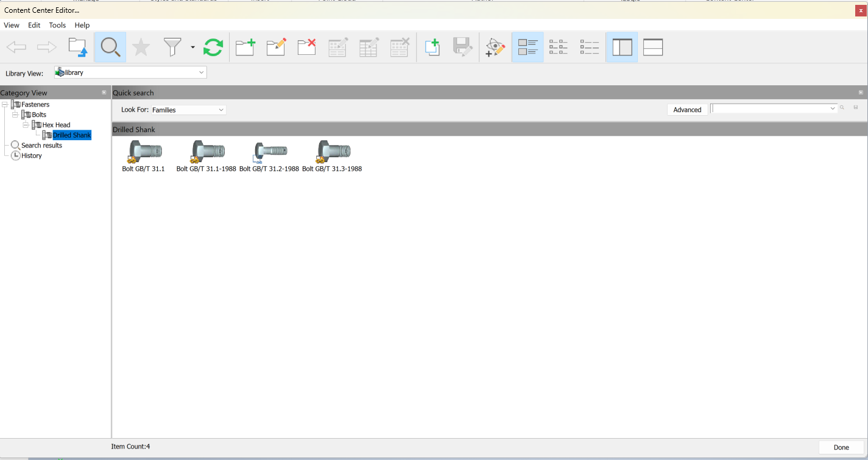Open the Look For dropdown

point(221,110)
